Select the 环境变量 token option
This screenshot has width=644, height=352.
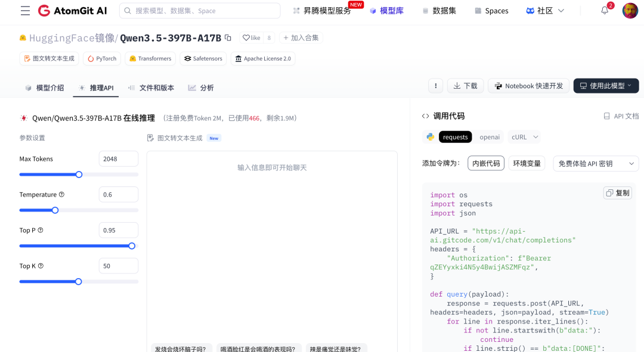(527, 163)
